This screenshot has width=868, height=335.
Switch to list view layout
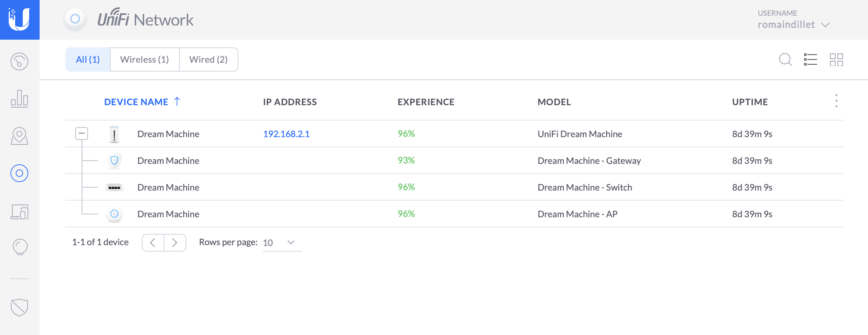[x=811, y=59]
